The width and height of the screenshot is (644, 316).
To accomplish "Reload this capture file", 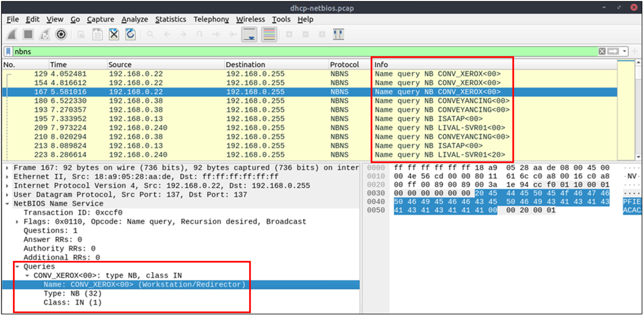I will [x=130, y=34].
